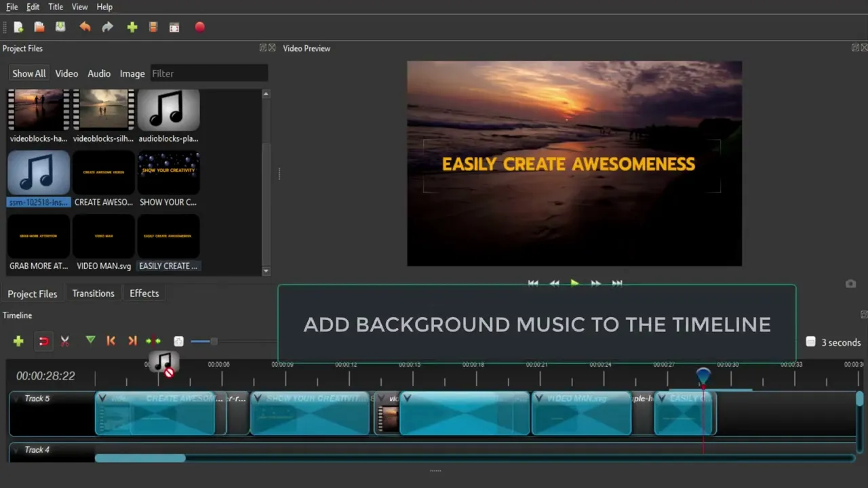Click the zoom icon beside "3 seconds"
Image resolution: width=868 pixels, height=488 pixels.
(x=810, y=342)
